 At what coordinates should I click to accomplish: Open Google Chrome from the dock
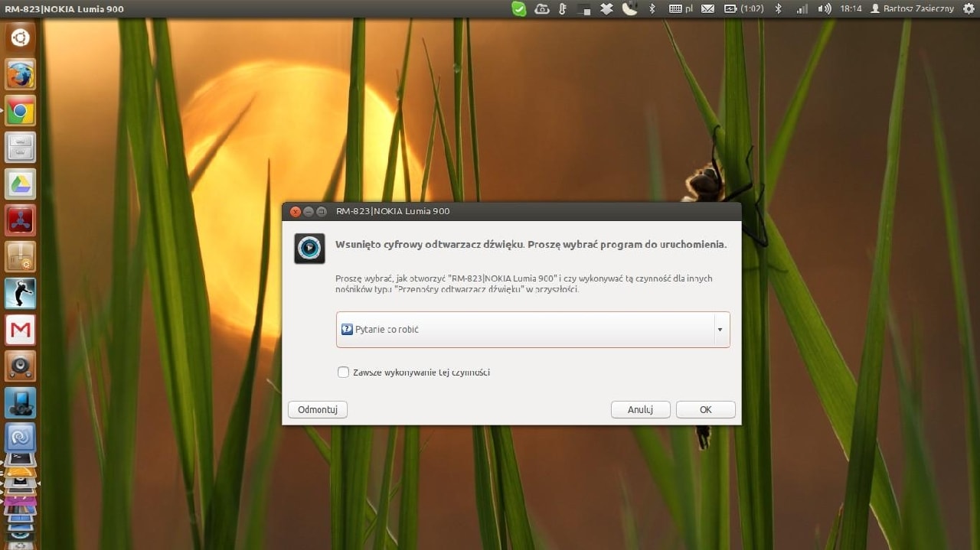point(20,110)
